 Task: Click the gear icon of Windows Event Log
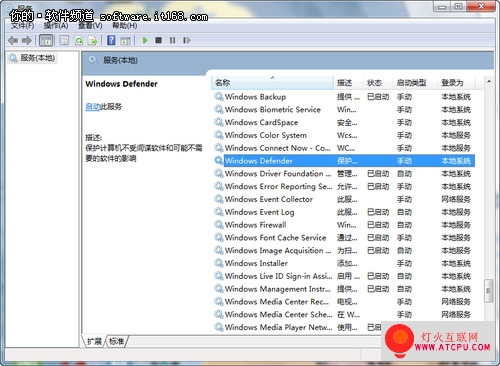click(219, 212)
